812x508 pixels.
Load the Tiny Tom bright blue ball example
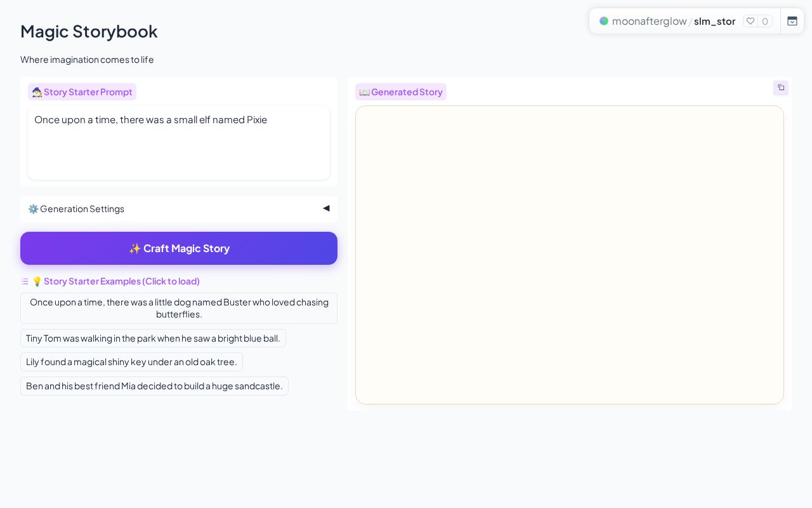point(153,338)
